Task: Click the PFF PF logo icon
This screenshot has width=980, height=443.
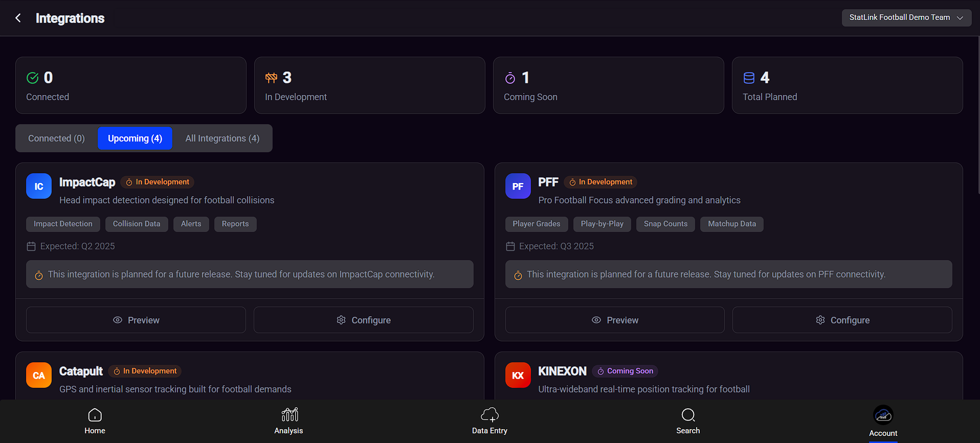Action: pyautogui.click(x=518, y=186)
